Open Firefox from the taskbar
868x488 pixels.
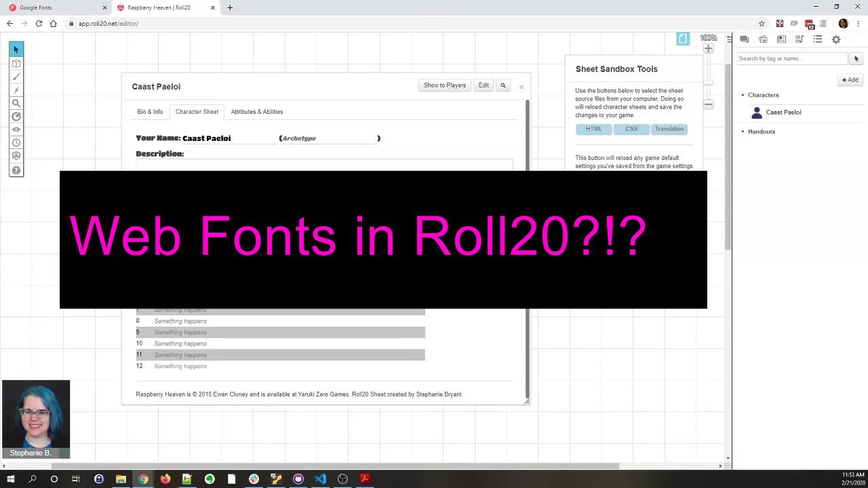pyautogui.click(x=165, y=479)
